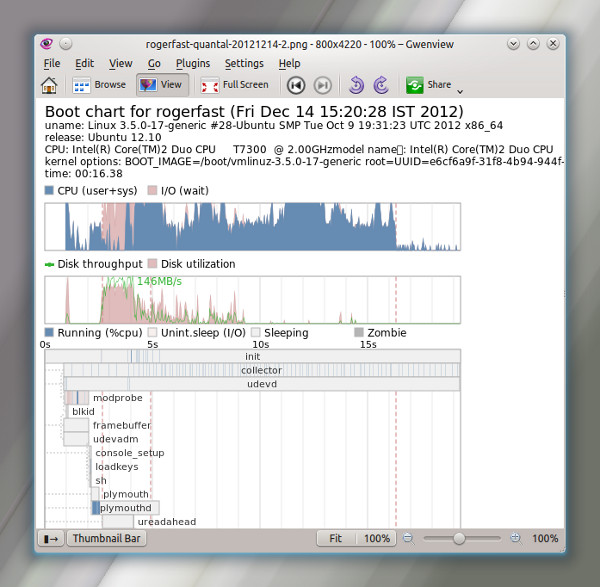Go to the previous image
Image resolution: width=600 pixels, height=587 pixels.
[296, 85]
